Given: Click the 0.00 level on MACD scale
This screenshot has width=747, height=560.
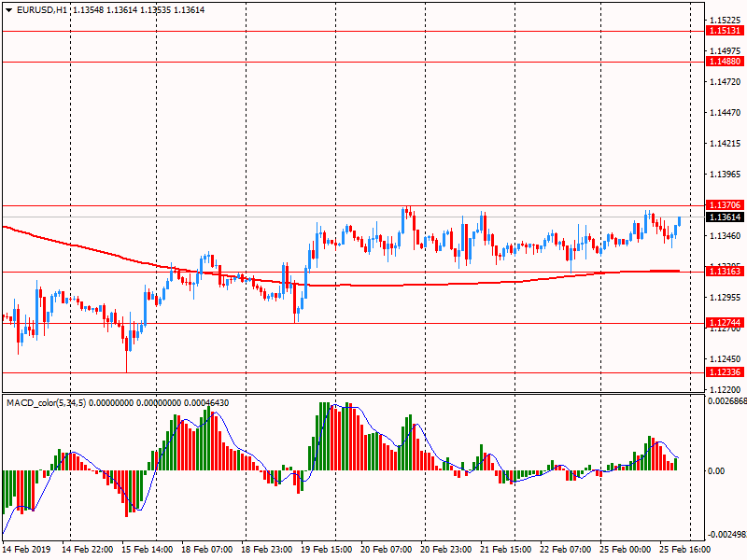Looking at the screenshot, I should point(715,471).
